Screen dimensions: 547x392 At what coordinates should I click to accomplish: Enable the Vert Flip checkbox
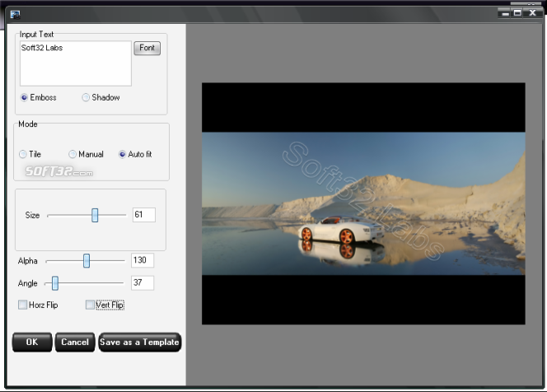(x=90, y=305)
